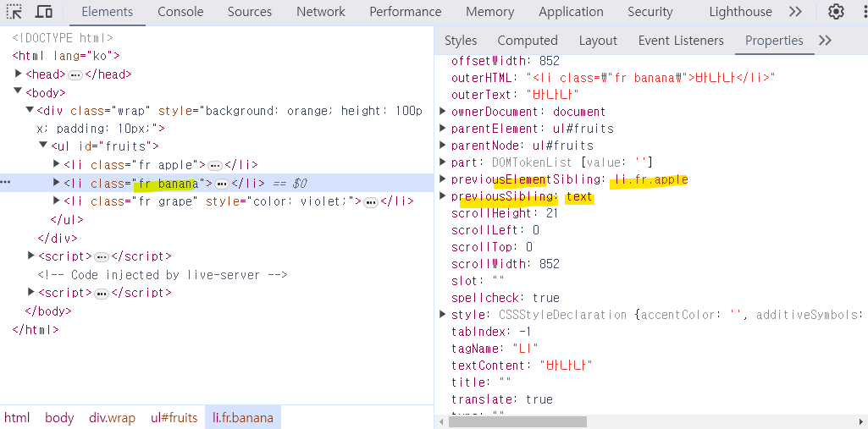The height and width of the screenshot is (429, 868).
Task: Expand the first script element arrow
Action: pos(31,256)
